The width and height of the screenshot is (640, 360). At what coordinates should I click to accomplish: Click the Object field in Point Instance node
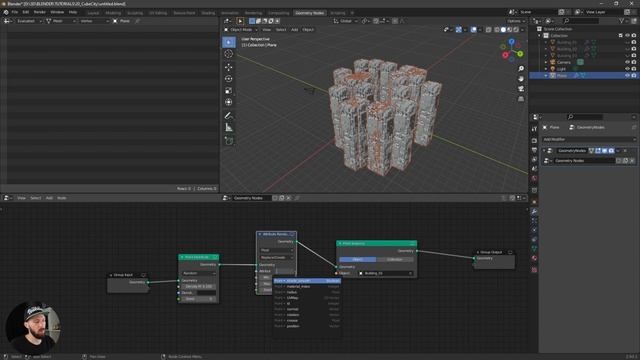(386, 273)
